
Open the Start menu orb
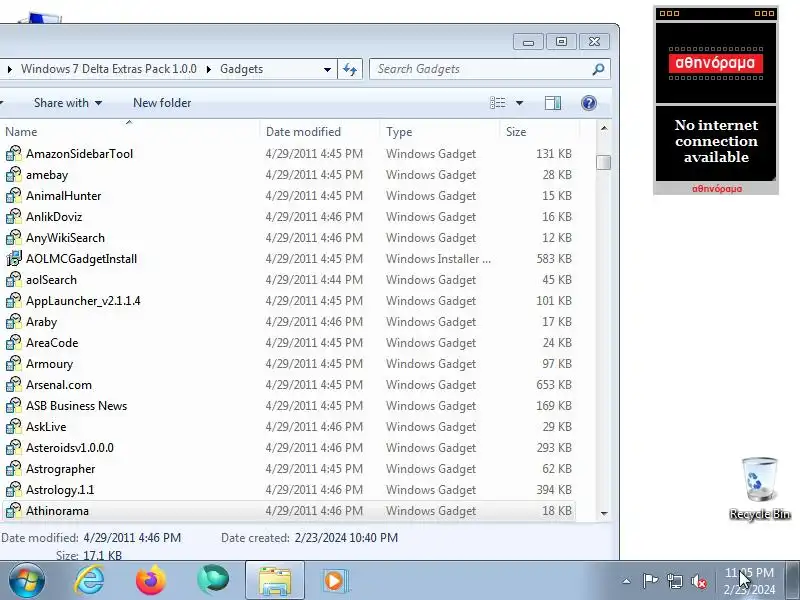(x=27, y=581)
